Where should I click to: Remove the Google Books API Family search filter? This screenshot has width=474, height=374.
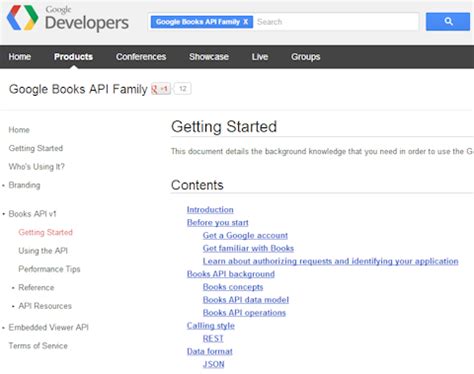(246, 22)
